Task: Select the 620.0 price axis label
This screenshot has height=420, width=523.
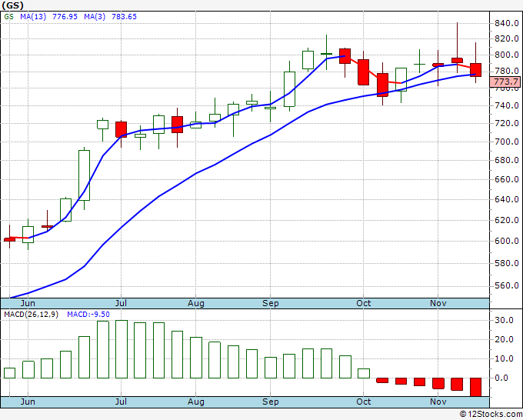Action: 507,220
